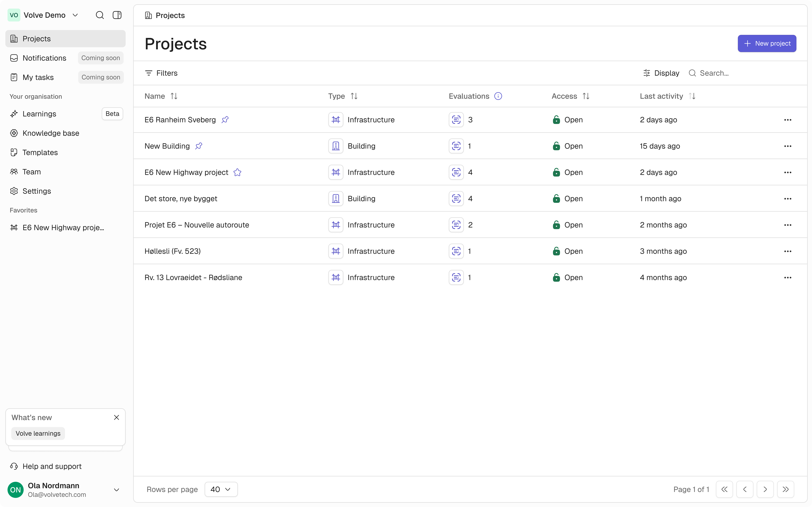This screenshot has width=812, height=507.
Task: Open Knowledge base in the sidebar
Action: click(51, 133)
